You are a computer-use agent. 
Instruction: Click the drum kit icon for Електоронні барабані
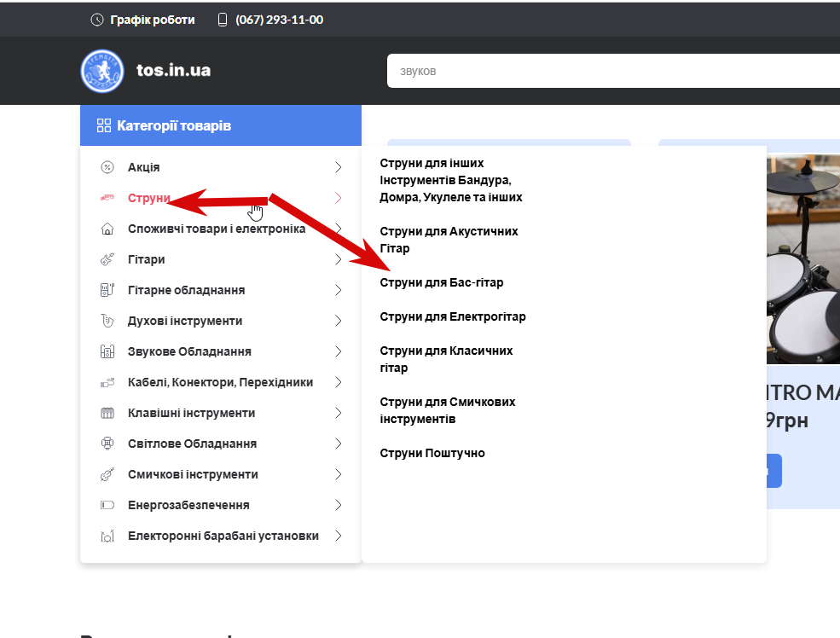(107, 536)
